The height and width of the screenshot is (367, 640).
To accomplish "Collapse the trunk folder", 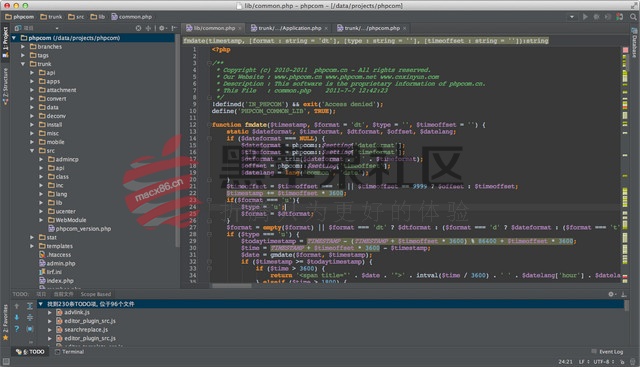I will 23,64.
